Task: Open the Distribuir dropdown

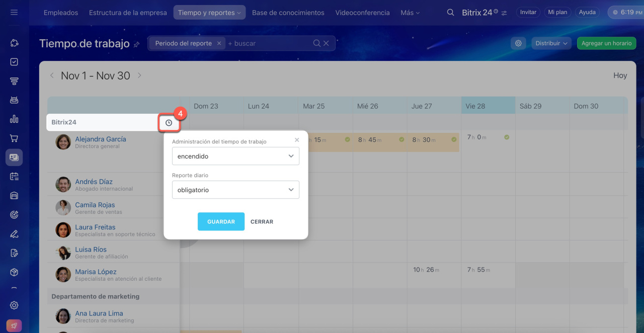Action: (x=551, y=43)
